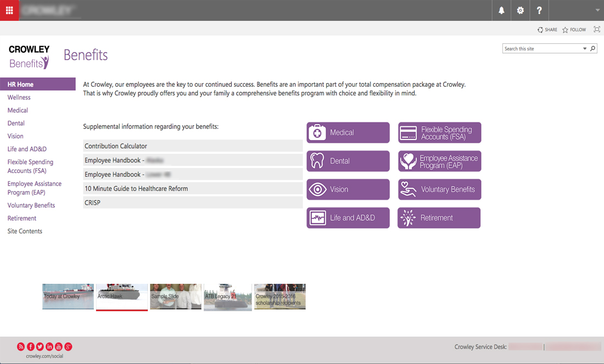Image resolution: width=604 pixels, height=364 pixels.
Task: Open the YouTube social icon
Action: tap(59, 346)
